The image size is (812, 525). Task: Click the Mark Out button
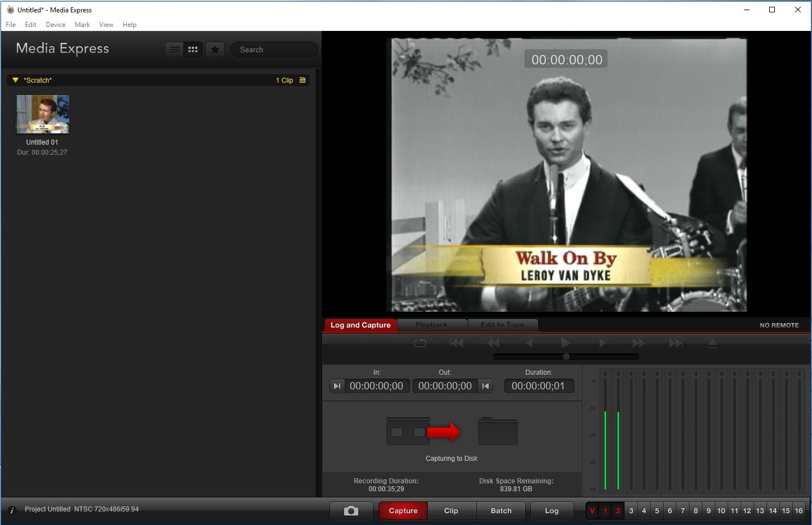click(x=485, y=386)
